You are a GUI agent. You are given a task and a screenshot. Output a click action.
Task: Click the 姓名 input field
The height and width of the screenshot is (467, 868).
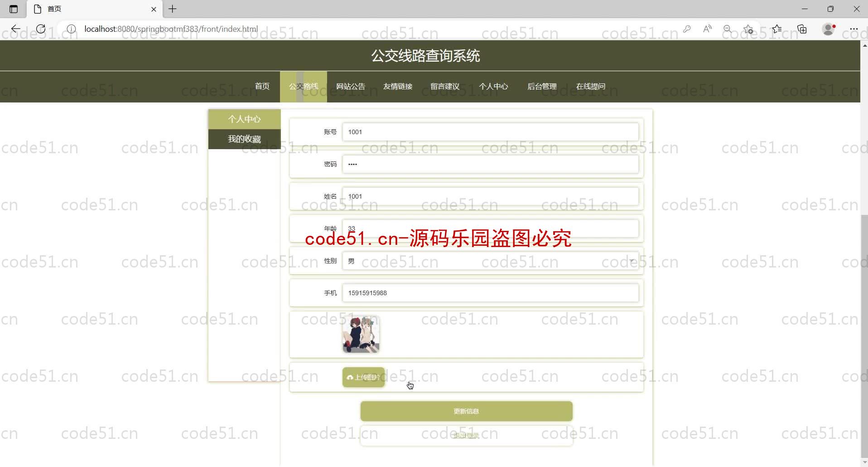491,196
